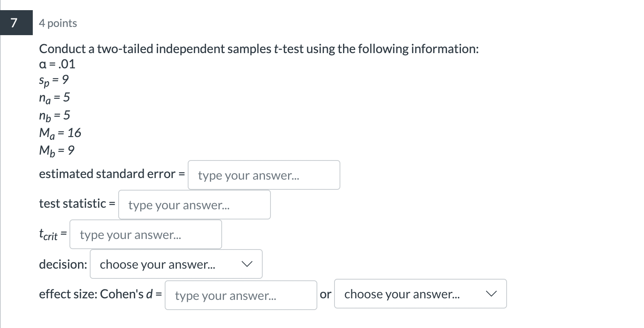Select the question number 7 badge
This screenshot has width=644, height=328.
click(15, 23)
